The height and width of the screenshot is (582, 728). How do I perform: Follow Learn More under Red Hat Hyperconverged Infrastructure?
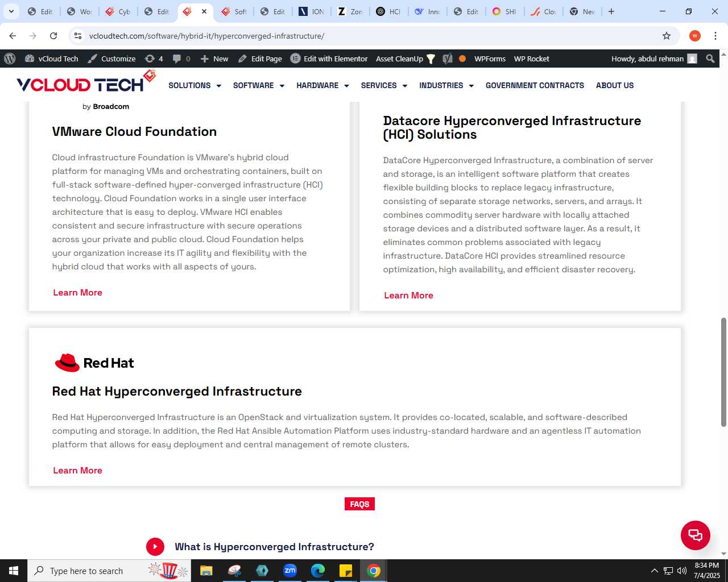(x=77, y=471)
